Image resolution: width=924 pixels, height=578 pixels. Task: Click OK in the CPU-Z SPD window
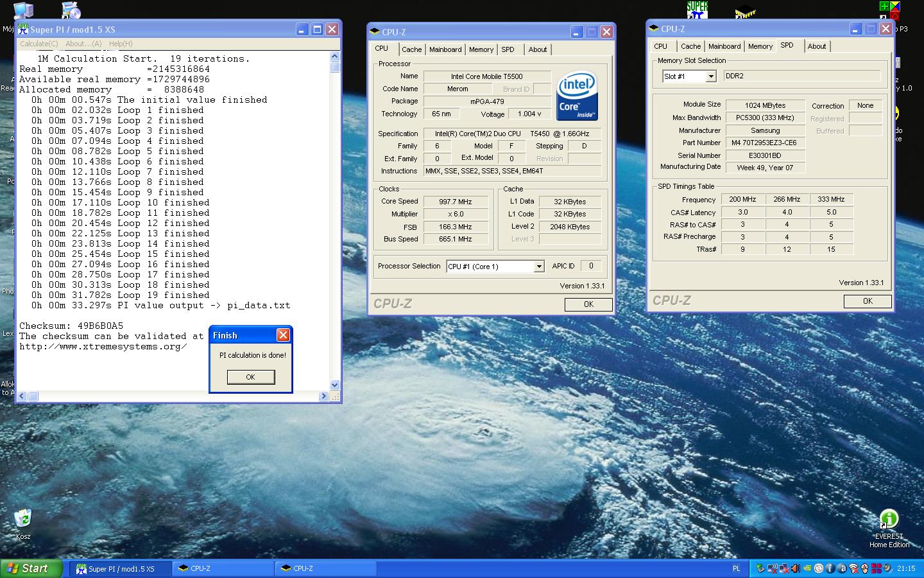[867, 301]
